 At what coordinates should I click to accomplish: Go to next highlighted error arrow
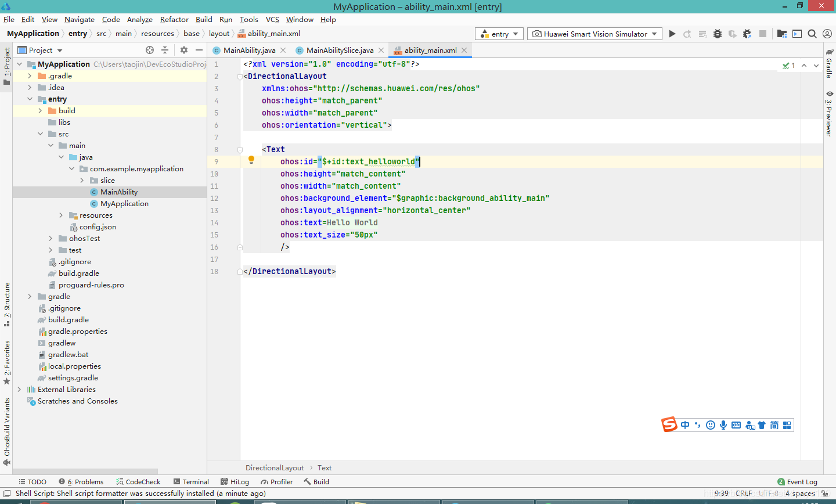[816, 66]
